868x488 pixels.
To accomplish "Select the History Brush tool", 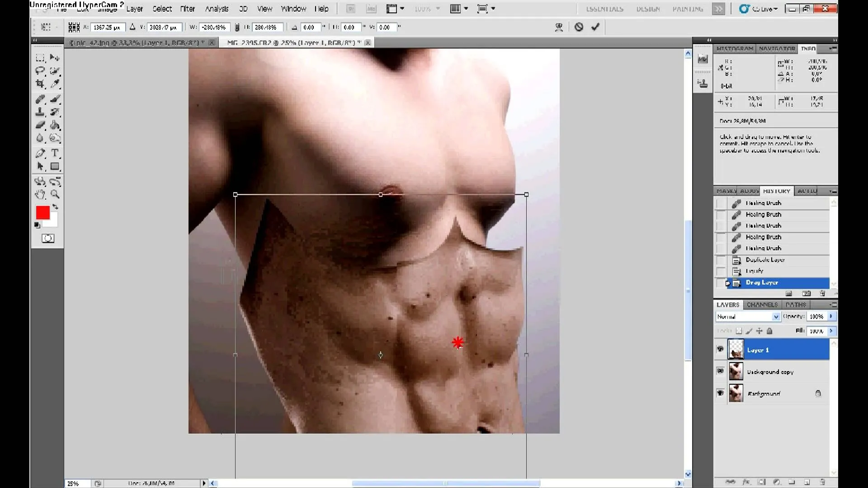I will 55,112.
